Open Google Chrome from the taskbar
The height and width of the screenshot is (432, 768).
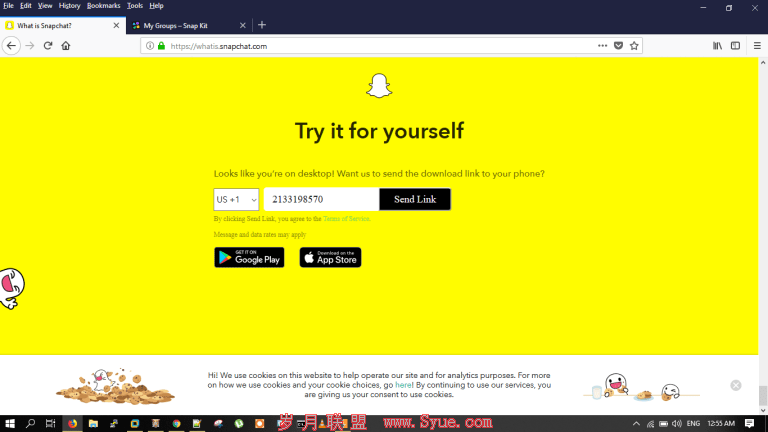point(176,424)
